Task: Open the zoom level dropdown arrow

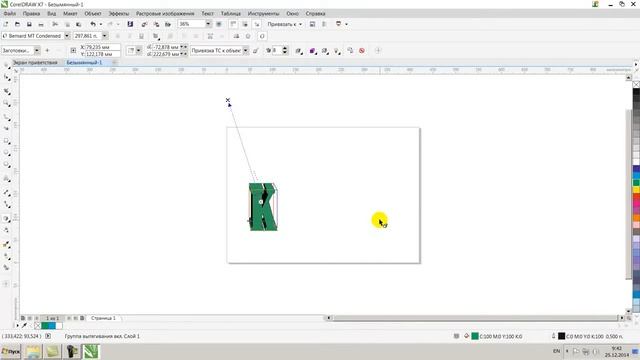Action: coord(208,24)
